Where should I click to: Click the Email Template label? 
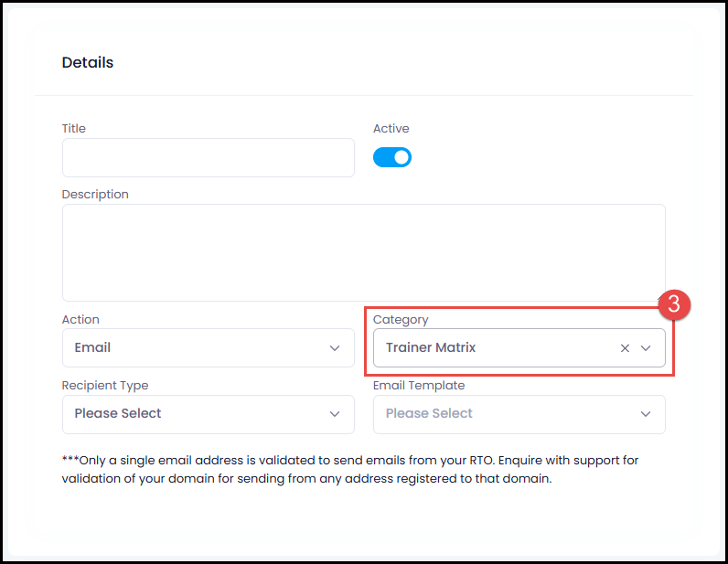pos(419,385)
